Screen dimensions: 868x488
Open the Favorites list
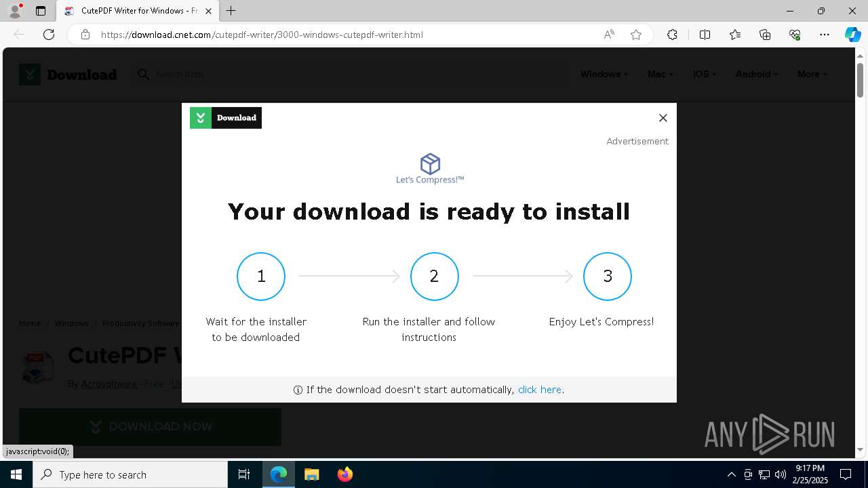point(735,35)
